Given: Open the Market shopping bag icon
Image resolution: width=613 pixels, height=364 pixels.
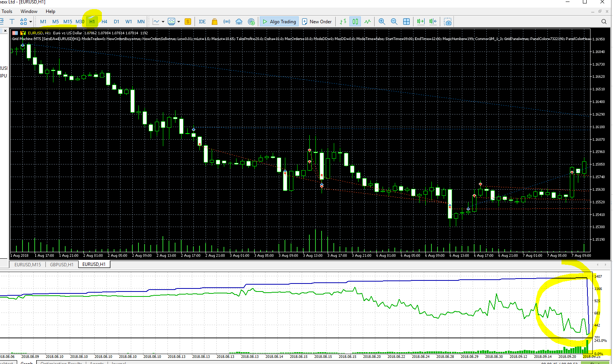Looking at the screenshot, I should pos(214,22).
